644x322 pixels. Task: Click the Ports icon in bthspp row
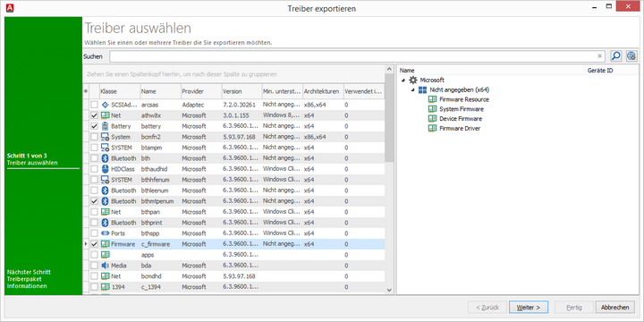[106, 233]
